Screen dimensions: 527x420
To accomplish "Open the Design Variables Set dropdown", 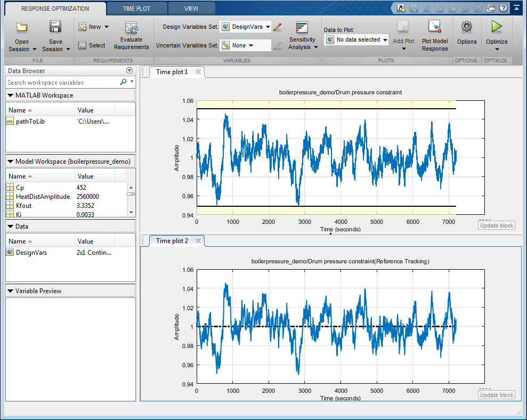I will point(245,27).
